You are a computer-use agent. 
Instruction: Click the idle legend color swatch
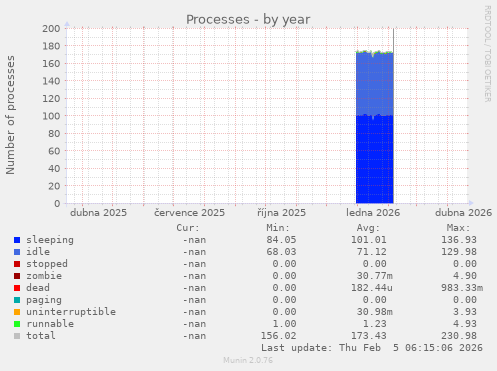[17, 252]
